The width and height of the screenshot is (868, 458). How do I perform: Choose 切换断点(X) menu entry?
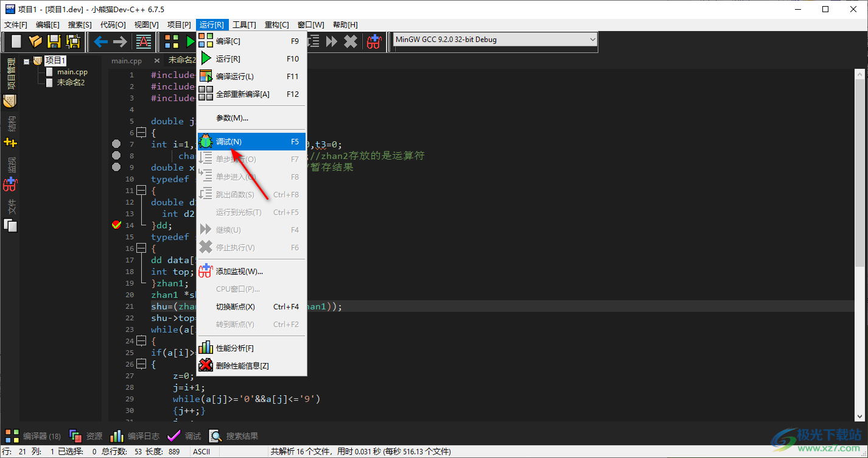coord(251,306)
